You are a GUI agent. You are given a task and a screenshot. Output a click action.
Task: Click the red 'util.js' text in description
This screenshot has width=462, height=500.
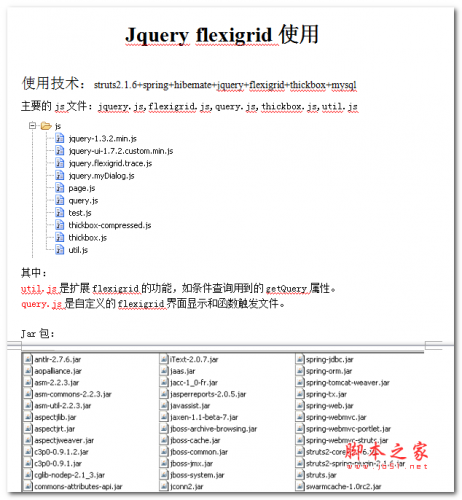coord(39,289)
